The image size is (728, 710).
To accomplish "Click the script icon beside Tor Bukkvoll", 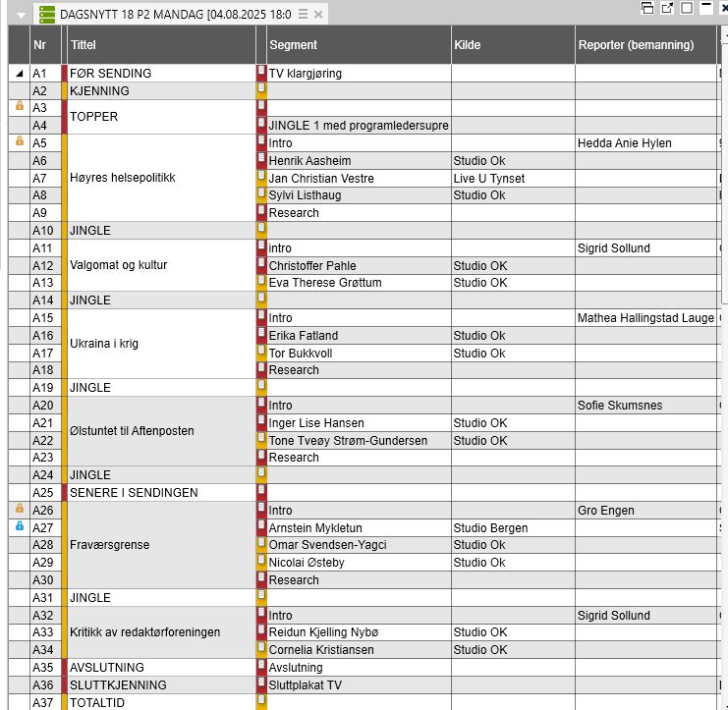I will 261,352.
